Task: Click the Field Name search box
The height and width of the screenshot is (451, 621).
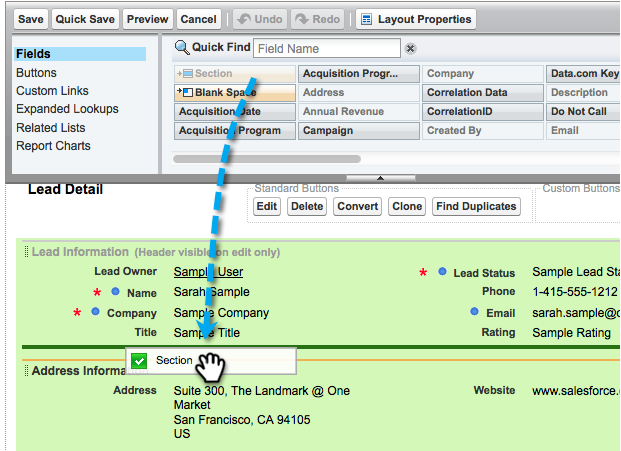Action: [327, 48]
